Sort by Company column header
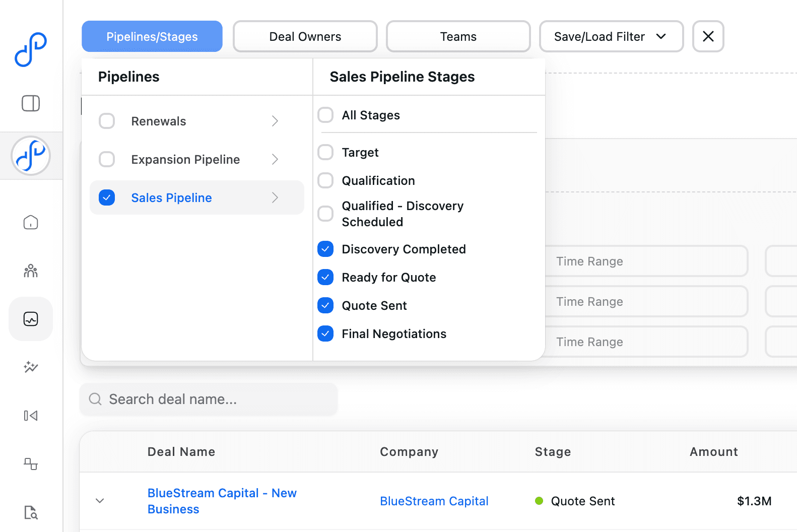This screenshot has width=797, height=532. click(409, 452)
